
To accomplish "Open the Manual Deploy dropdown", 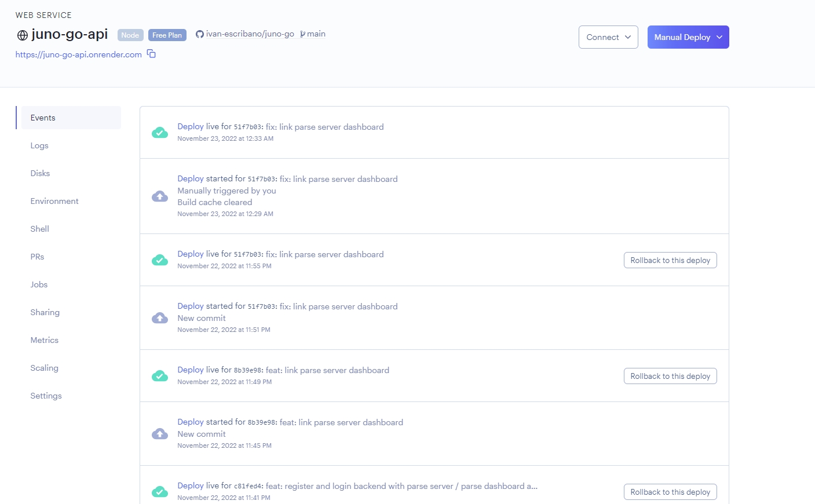I will [x=688, y=37].
